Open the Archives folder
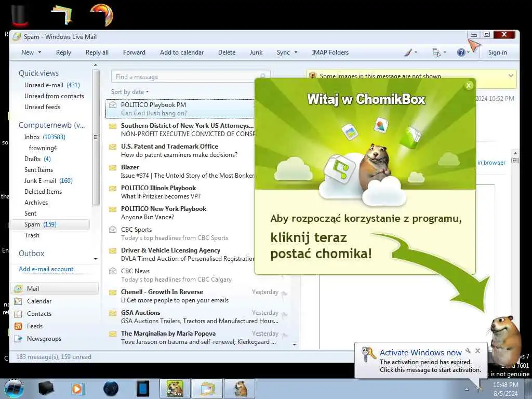This screenshot has height=399, width=532. (36, 203)
